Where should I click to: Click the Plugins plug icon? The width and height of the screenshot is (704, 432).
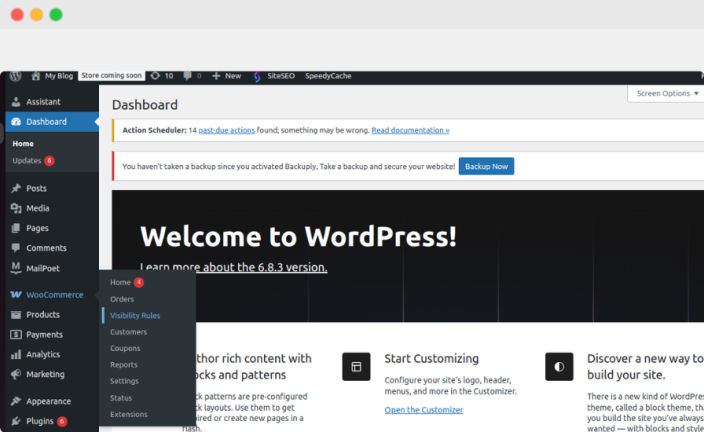click(x=16, y=421)
